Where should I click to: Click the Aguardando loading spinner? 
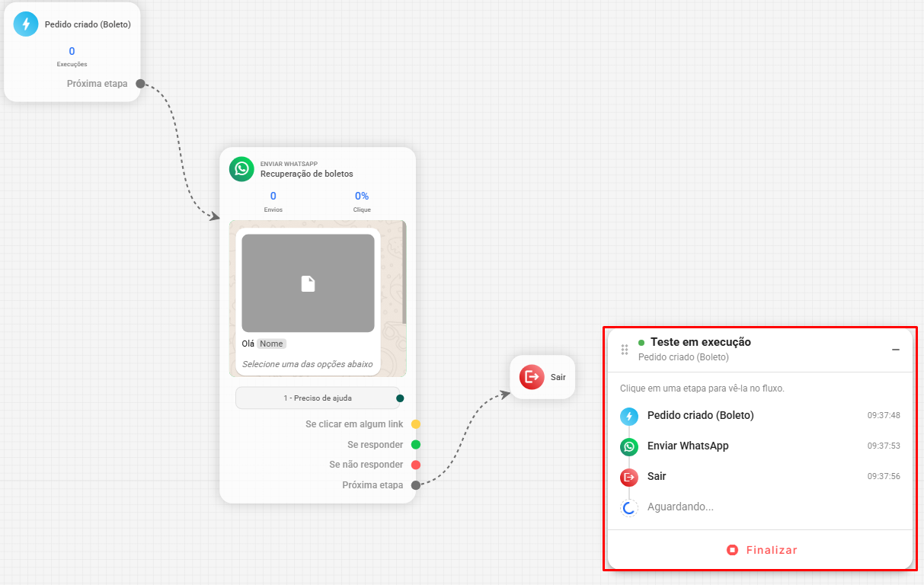(x=629, y=507)
